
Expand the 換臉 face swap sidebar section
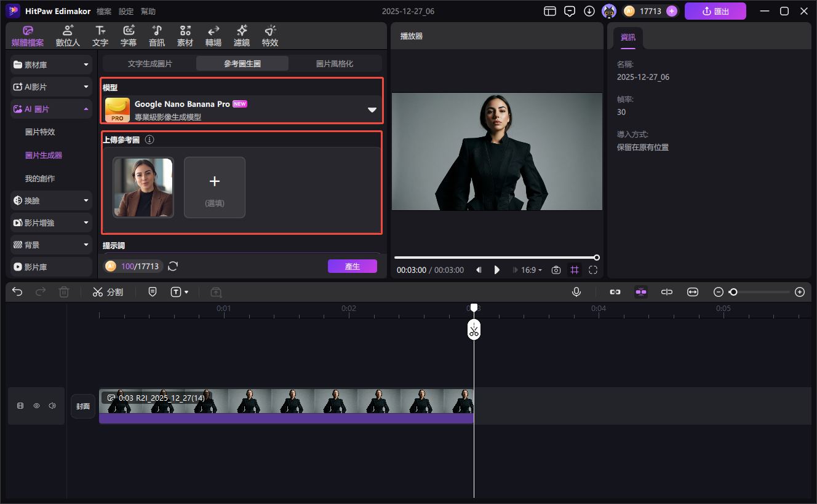point(52,200)
